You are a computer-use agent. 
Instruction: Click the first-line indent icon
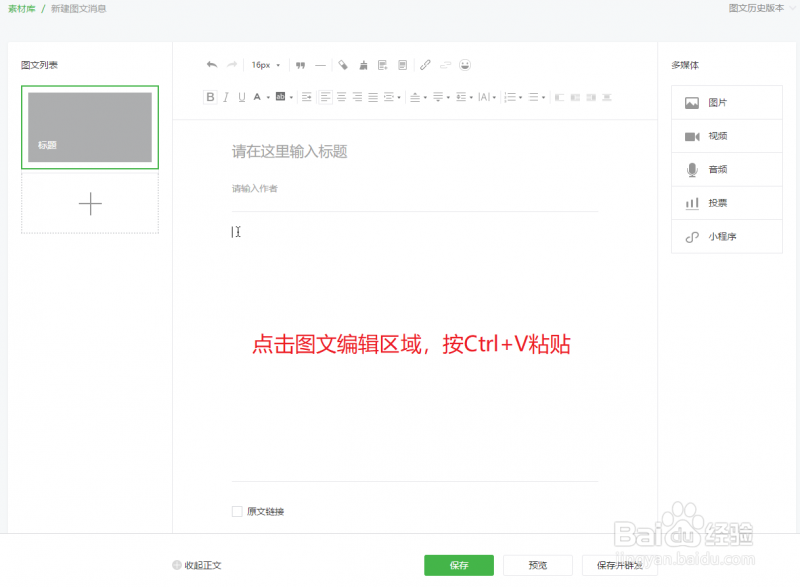click(307, 97)
